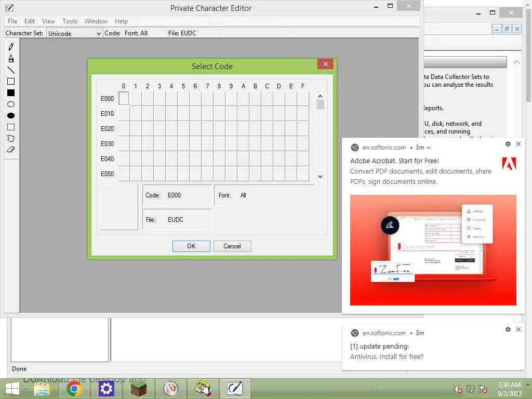
Task: Open Windows Start button
Action: [x=12, y=389]
